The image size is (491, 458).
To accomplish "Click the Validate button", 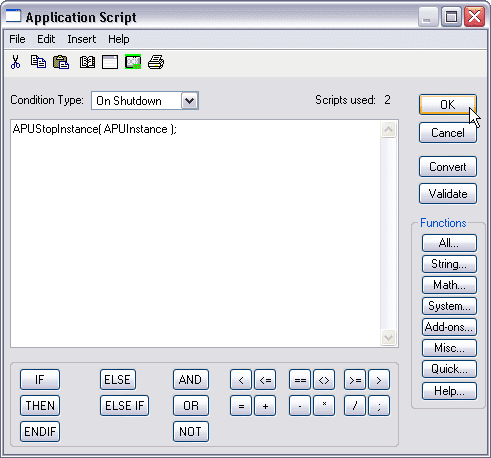I will [x=448, y=194].
